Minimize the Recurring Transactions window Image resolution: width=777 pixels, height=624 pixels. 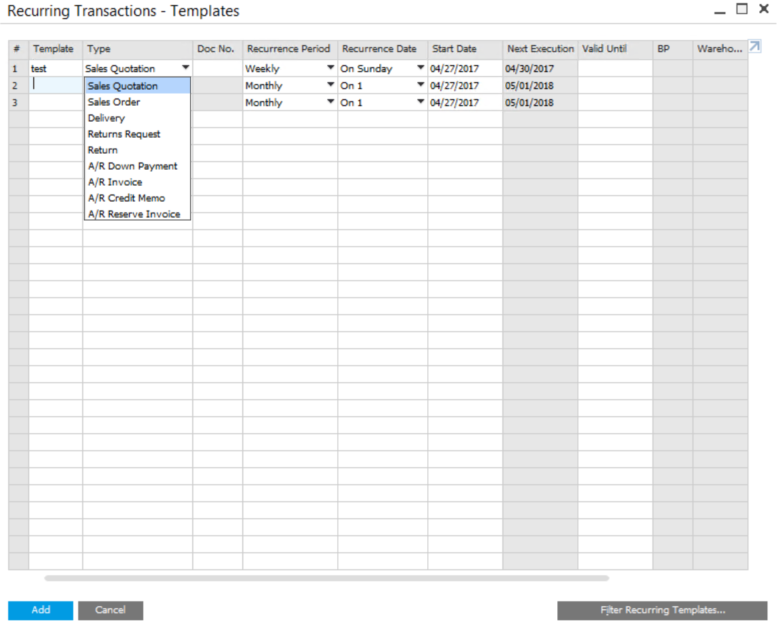pos(719,10)
